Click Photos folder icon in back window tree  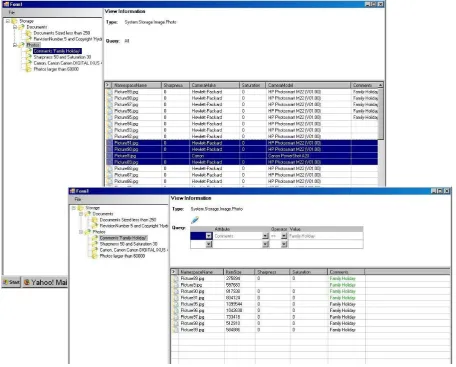click(x=22, y=45)
